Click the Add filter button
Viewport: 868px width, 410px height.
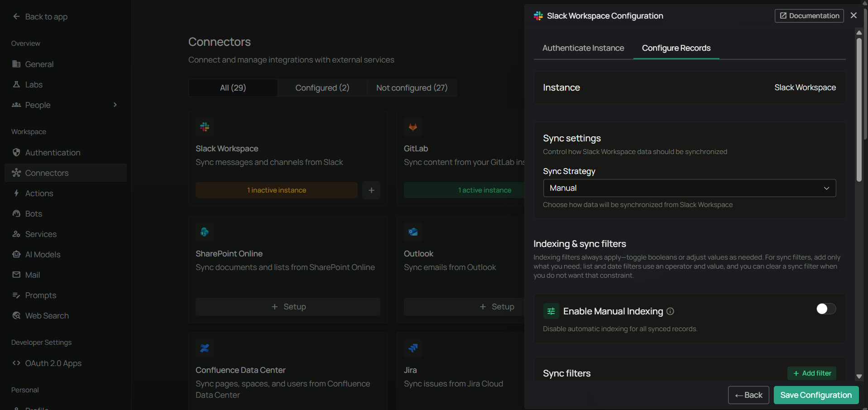click(812, 373)
